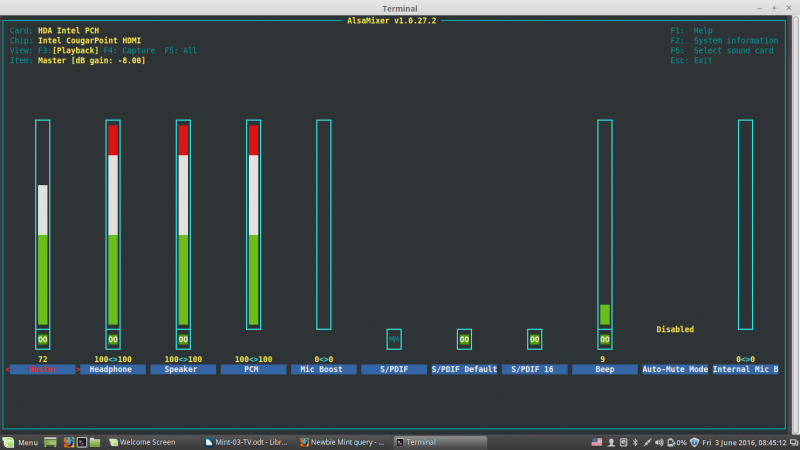Screen dimensions: 800x450
Task: Click the battery 0% indicator
Action: click(x=677, y=442)
